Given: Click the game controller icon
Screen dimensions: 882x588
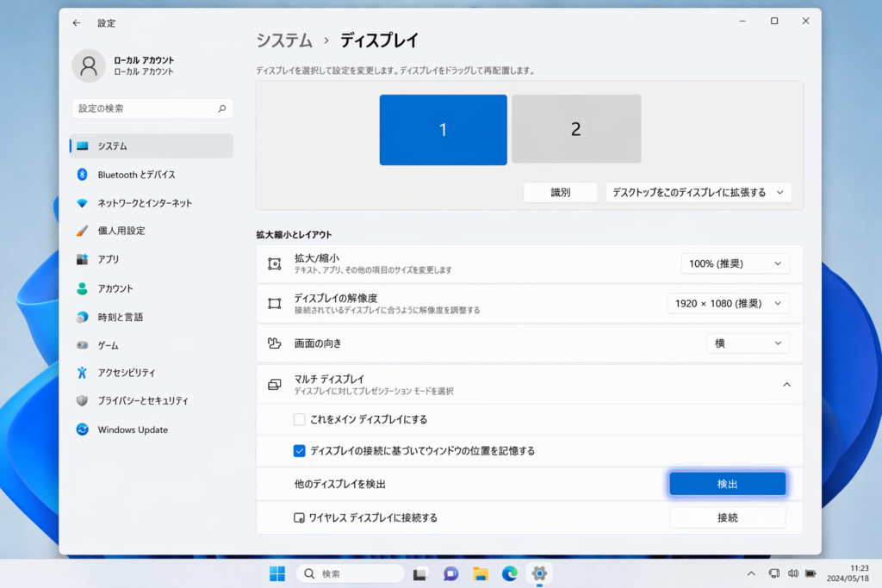Looking at the screenshot, I should pyautogui.click(x=82, y=345).
